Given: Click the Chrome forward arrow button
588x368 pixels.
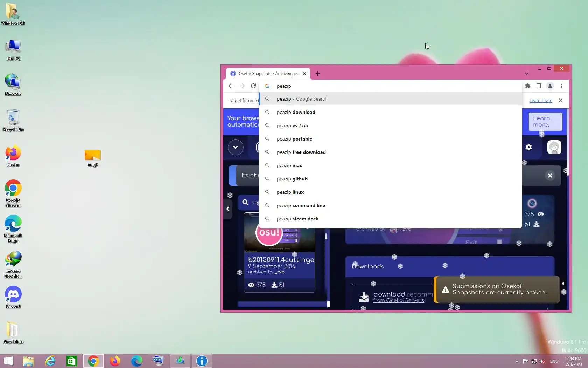Looking at the screenshot, I should [x=242, y=86].
